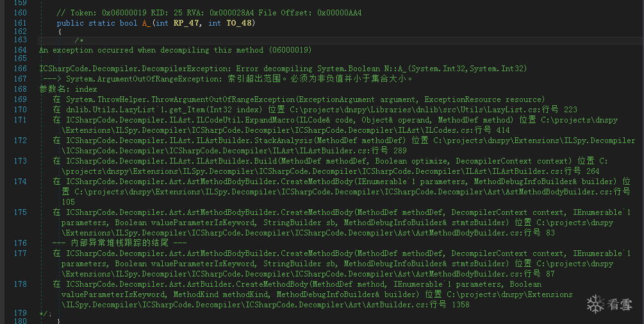644x324 pixels.
Task: Click line number 179 in the gutter
Action: (20, 313)
